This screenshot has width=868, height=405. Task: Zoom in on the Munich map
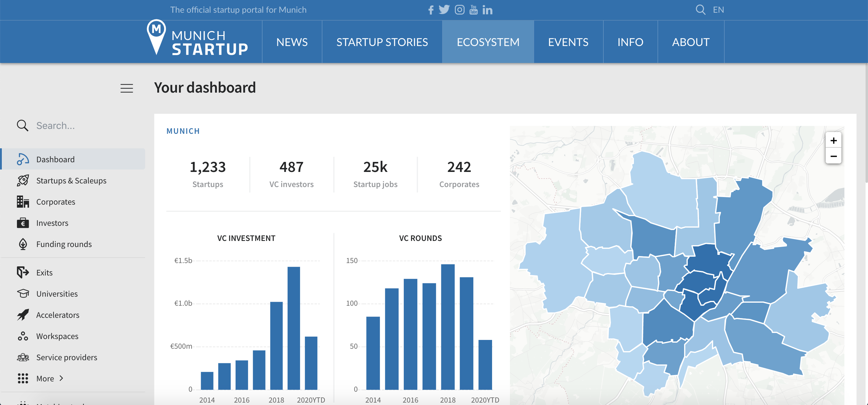[x=833, y=140]
